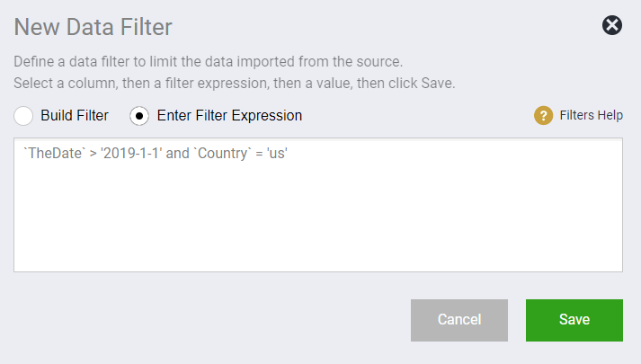Focus the filter expression text area
Image resolution: width=641 pixels, height=364 pixels.
click(318, 205)
